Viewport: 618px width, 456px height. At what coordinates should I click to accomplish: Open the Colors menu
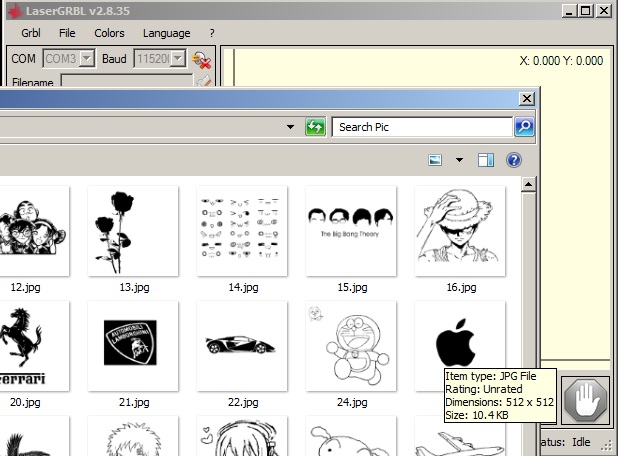109,33
